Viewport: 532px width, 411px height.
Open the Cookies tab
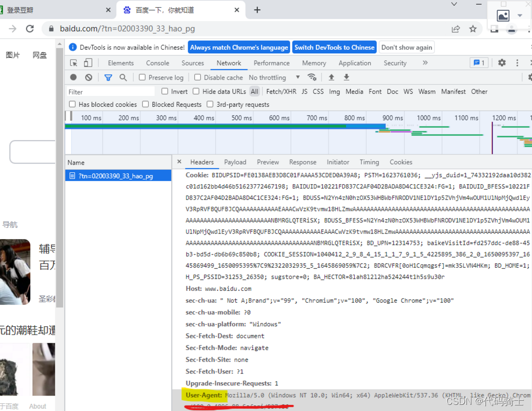pos(401,162)
